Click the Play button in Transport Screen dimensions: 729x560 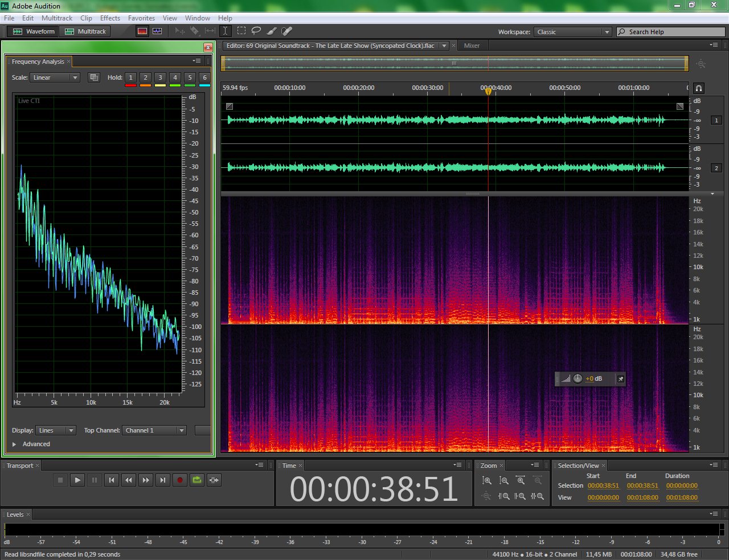77,480
